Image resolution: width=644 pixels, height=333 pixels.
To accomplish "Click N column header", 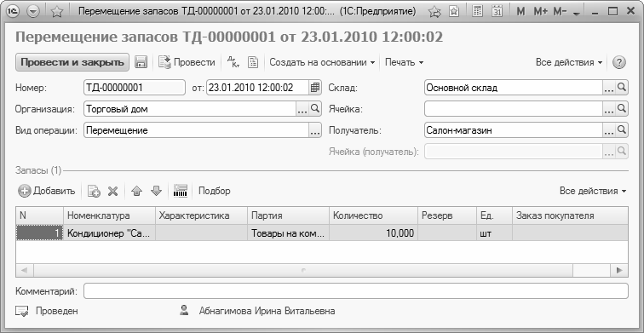I will click(x=40, y=215).
